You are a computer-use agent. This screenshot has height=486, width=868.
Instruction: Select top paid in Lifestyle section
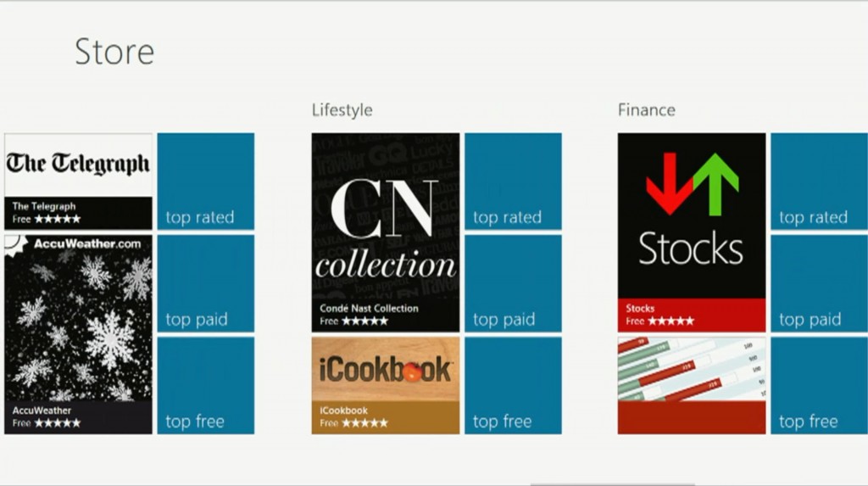[x=513, y=283]
